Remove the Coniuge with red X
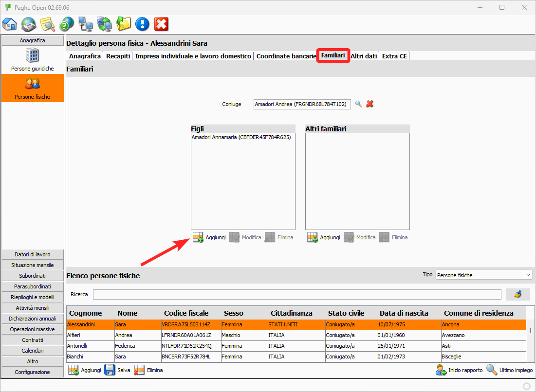 click(370, 104)
